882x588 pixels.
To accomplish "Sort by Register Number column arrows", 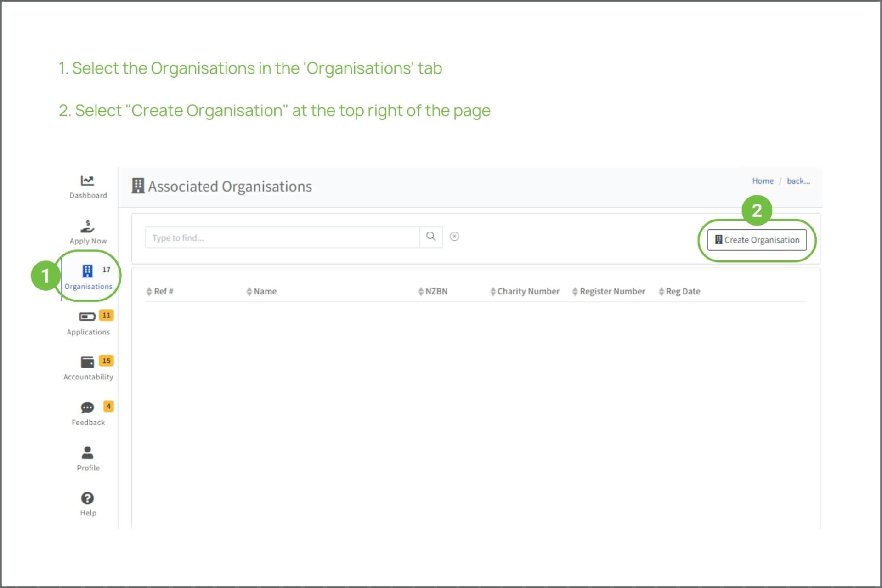I will (x=575, y=292).
